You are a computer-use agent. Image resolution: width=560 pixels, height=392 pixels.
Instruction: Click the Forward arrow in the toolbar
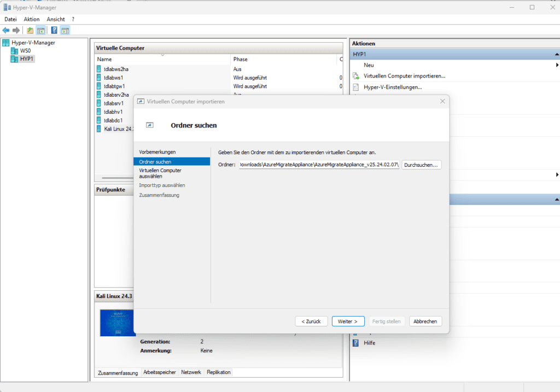point(16,31)
